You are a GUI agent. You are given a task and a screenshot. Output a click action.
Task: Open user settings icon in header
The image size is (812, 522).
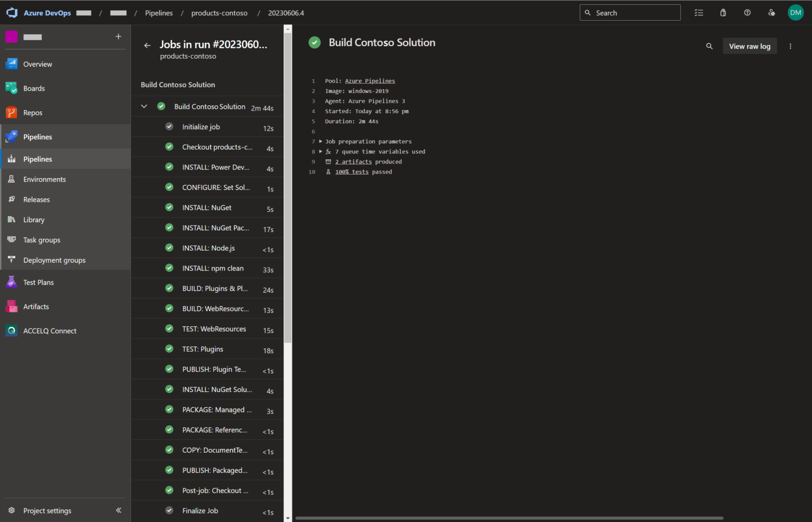click(772, 13)
